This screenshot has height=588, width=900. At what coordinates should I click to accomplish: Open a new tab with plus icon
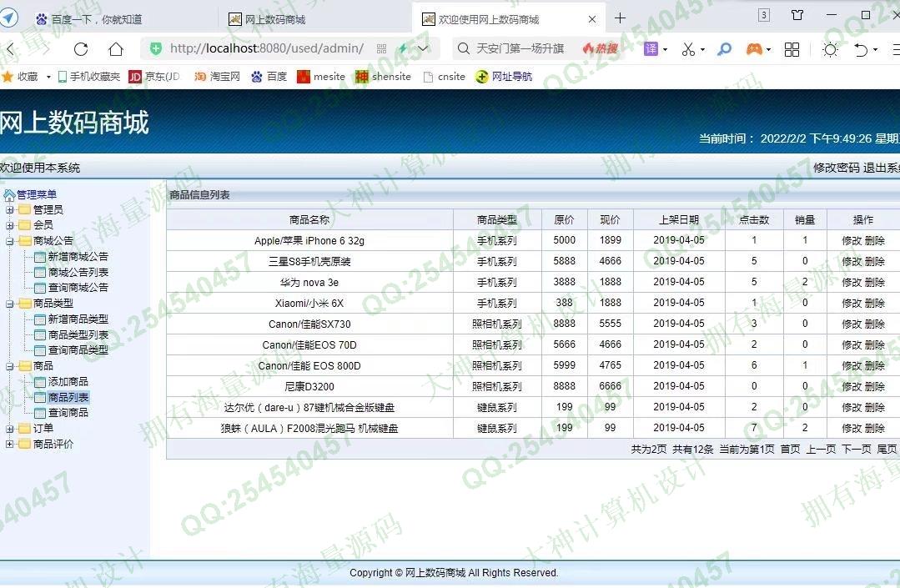[x=620, y=18]
